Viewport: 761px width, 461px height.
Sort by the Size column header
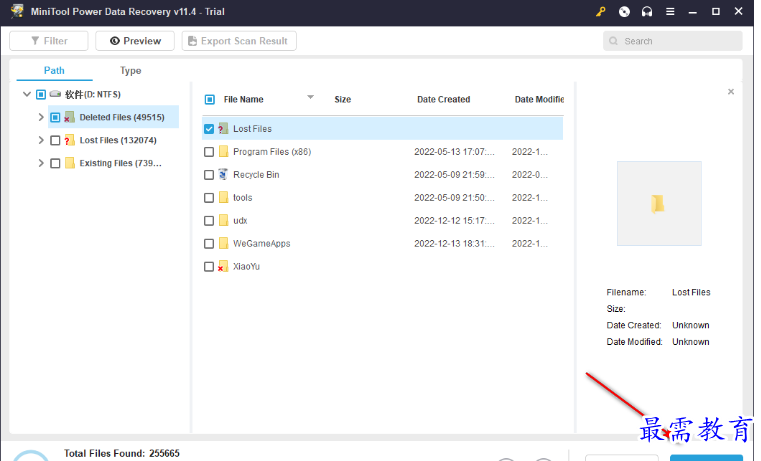[x=343, y=99]
